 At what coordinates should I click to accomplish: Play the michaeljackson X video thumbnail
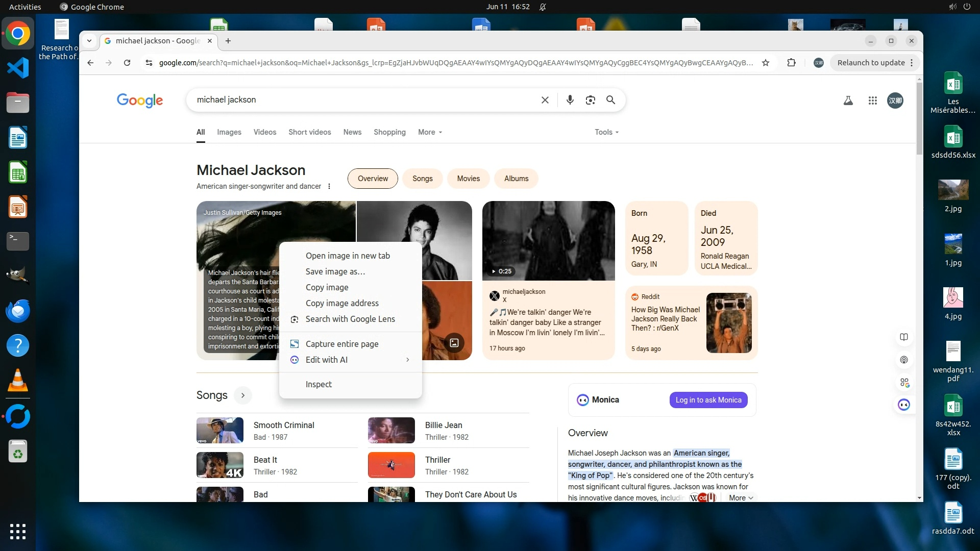tap(548, 241)
